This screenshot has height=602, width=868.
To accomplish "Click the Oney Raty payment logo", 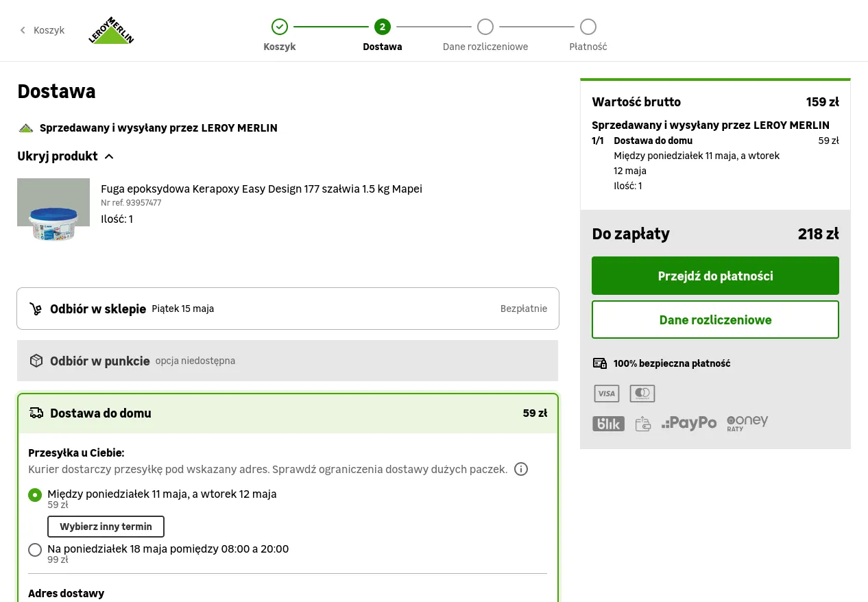I will coord(747,423).
